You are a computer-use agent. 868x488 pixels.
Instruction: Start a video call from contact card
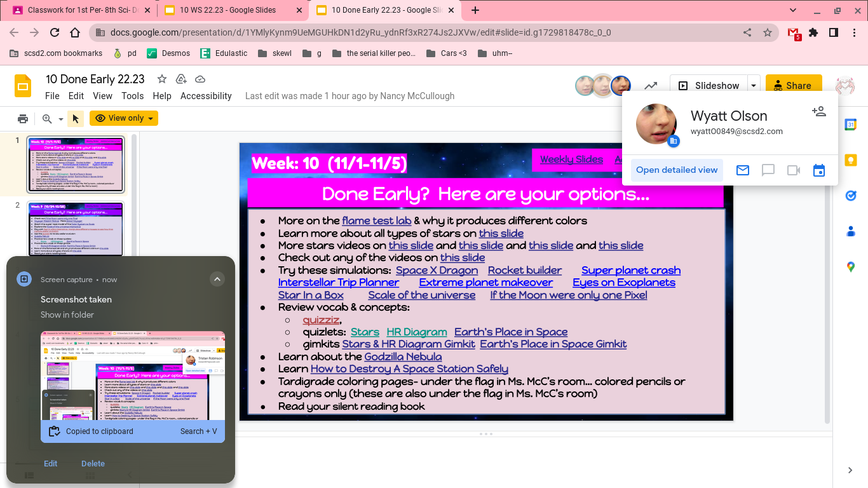point(794,170)
